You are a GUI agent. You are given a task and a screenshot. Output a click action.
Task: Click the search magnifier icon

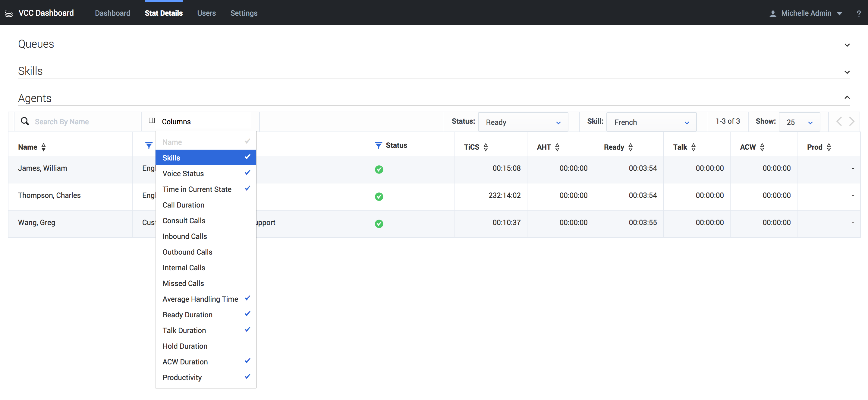point(25,121)
